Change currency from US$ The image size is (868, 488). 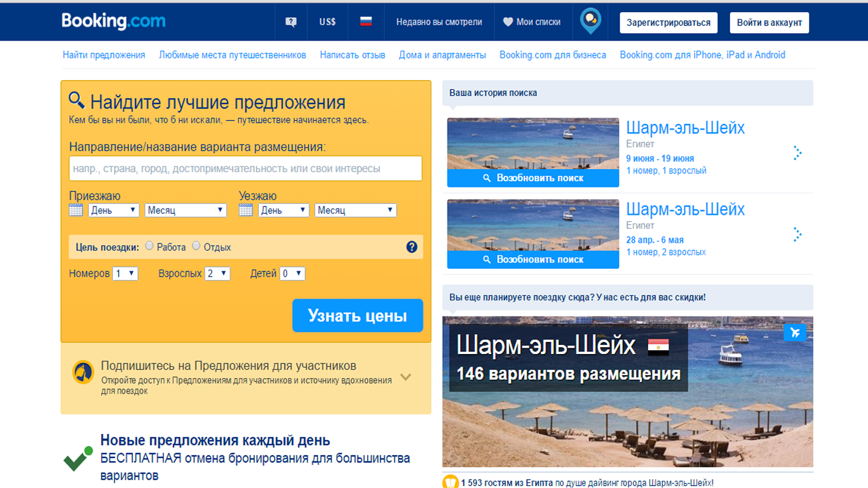coord(327,22)
